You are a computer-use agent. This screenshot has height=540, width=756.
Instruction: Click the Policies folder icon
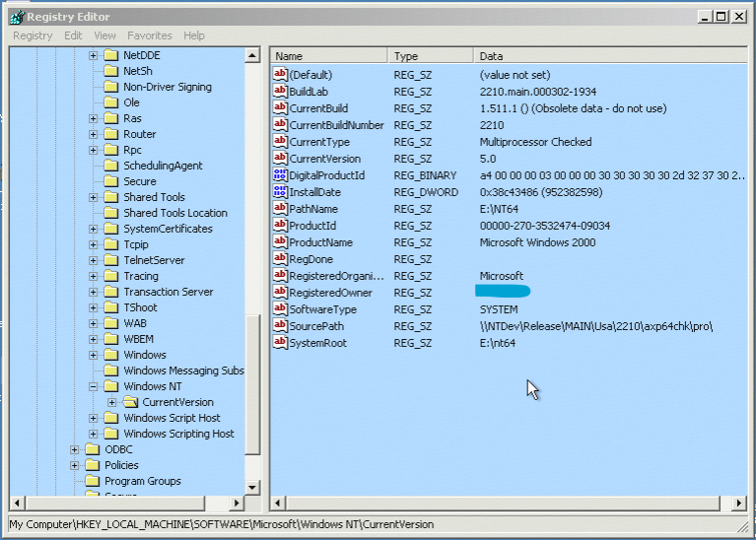(x=93, y=465)
